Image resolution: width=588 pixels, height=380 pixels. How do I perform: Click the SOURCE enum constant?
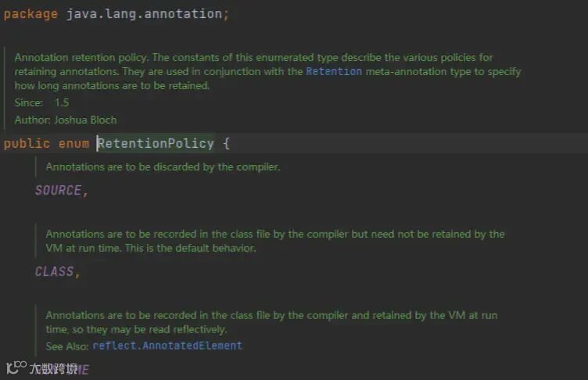pyautogui.click(x=58, y=190)
